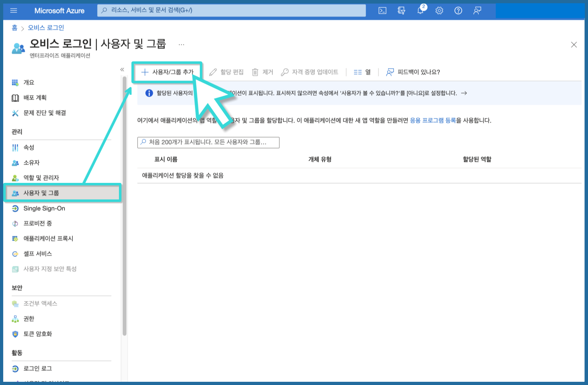The height and width of the screenshot is (385, 588).
Task: Sort by 표시 이름 column header
Action: (x=166, y=159)
